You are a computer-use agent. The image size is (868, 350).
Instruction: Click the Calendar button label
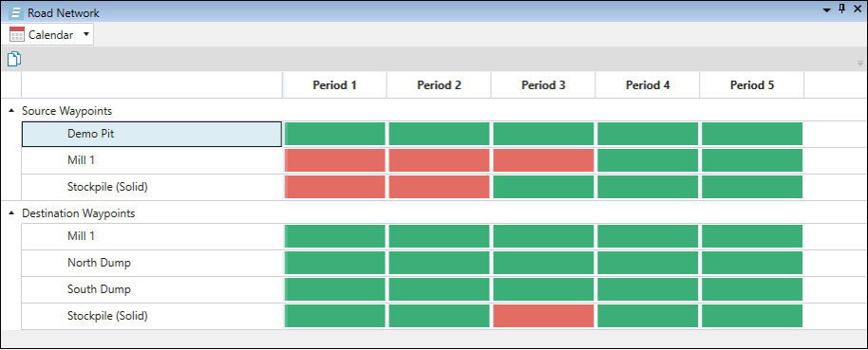51,35
